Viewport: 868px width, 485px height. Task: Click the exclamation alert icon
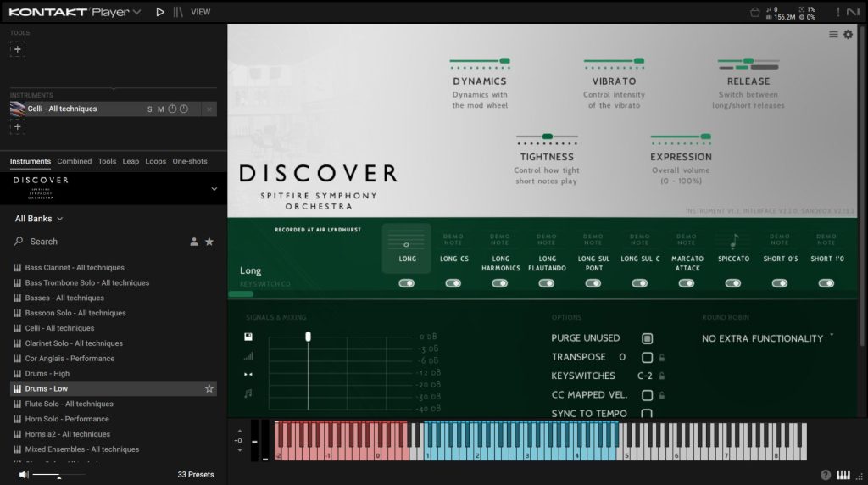point(838,12)
